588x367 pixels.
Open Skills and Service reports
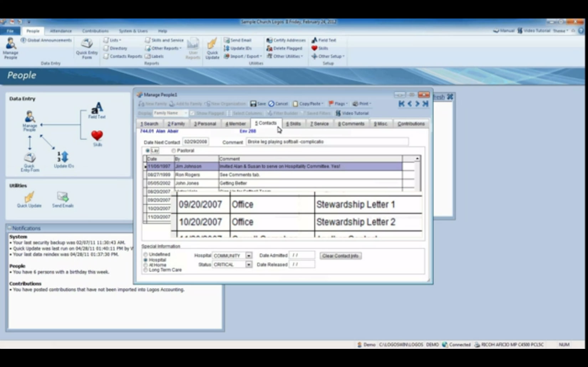pos(164,40)
